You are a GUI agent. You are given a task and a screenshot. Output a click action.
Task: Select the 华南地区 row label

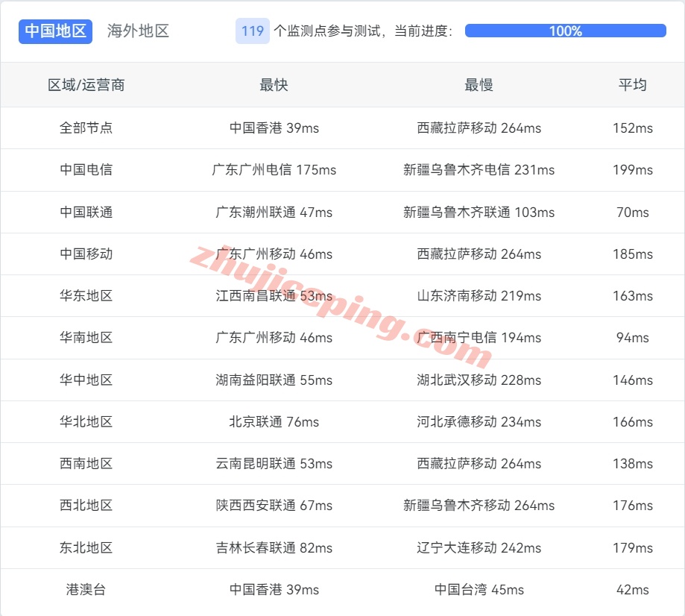[x=86, y=338]
